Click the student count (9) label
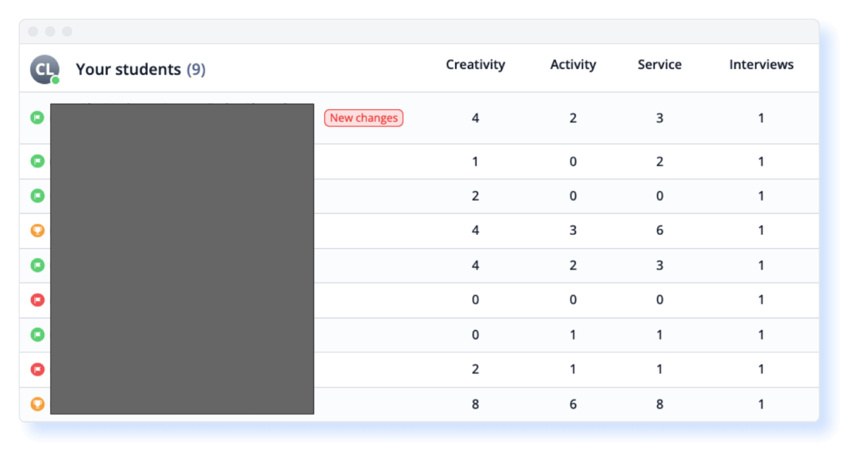 196,70
